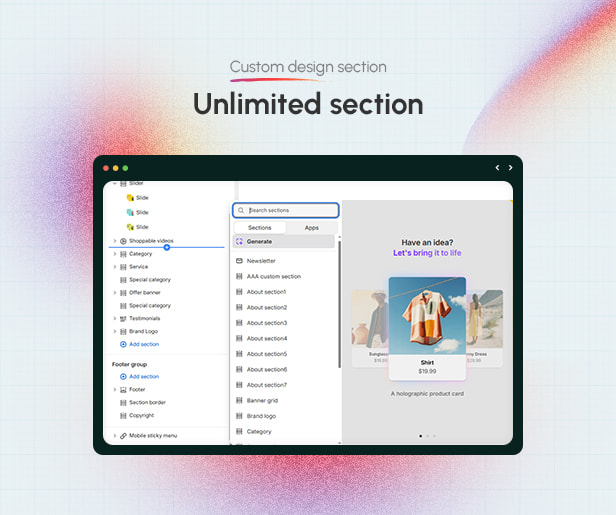
Task: Click the Mobile sticky menu link icon
Action: [x=123, y=436]
